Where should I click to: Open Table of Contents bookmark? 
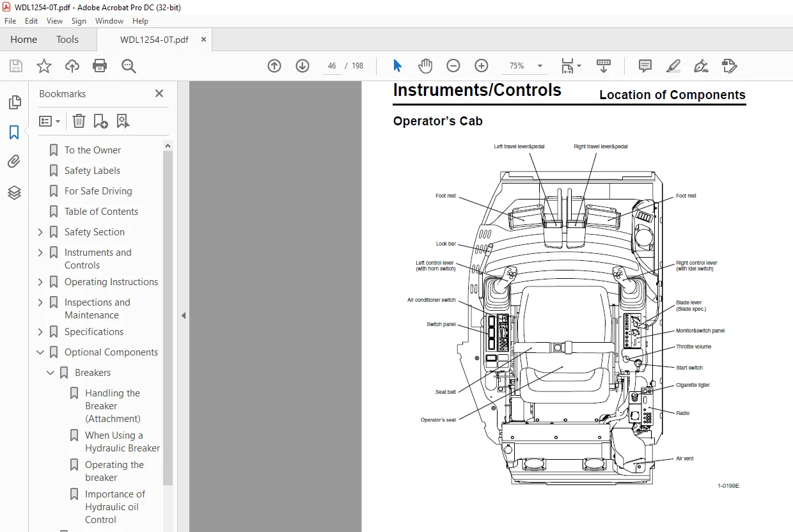[x=101, y=212]
